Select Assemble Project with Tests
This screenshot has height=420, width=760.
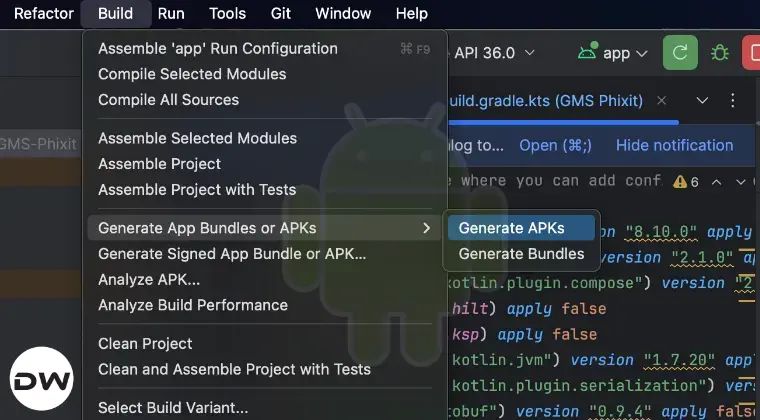coord(264,190)
